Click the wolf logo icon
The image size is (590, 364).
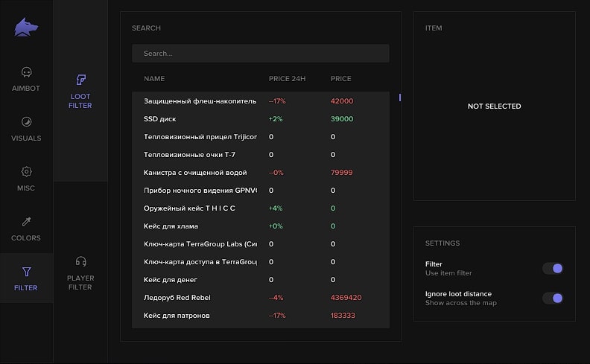click(x=26, y=28)
